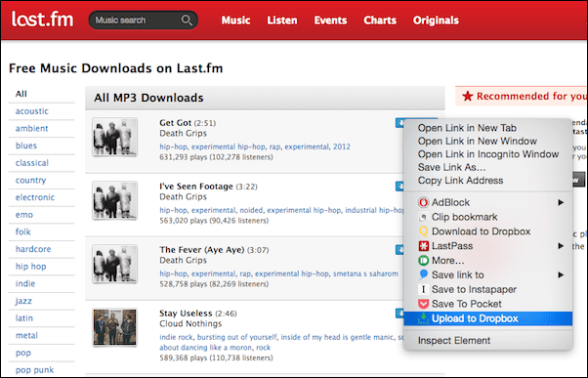
Task: Click download button for The Fever (Aye Aye)
Action: click(399, 250)
